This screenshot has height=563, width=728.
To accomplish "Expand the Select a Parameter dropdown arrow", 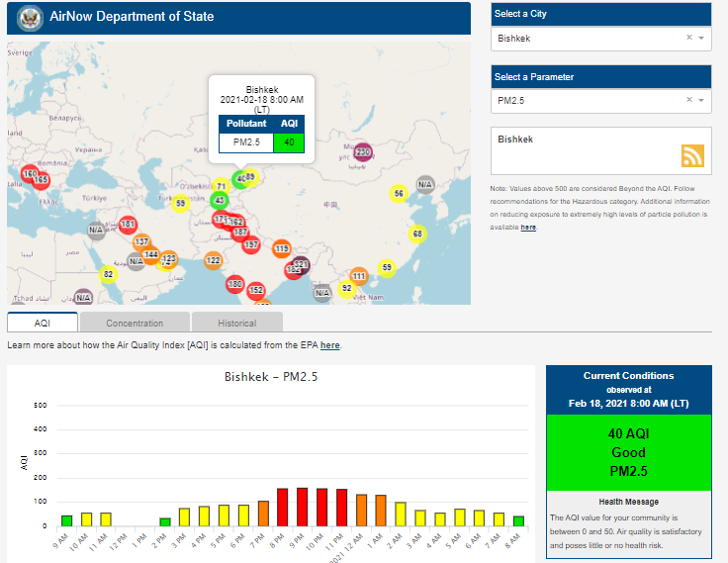I will click(701, 100).
